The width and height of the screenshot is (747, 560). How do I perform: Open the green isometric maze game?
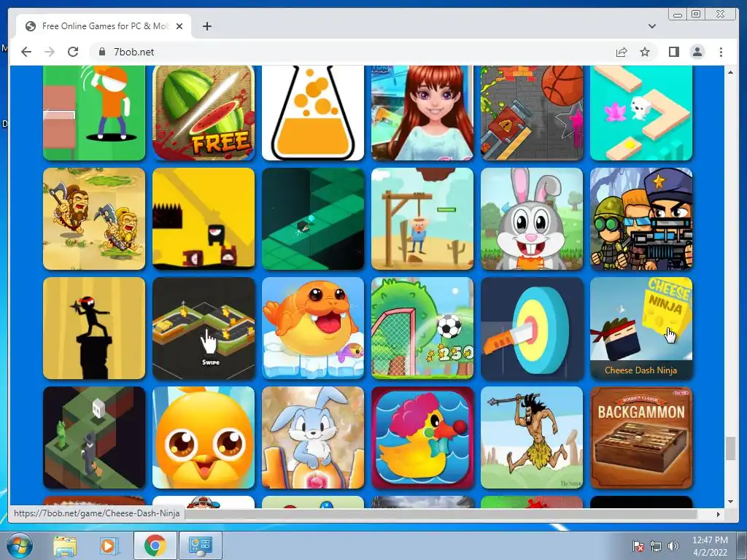point(313,219)
